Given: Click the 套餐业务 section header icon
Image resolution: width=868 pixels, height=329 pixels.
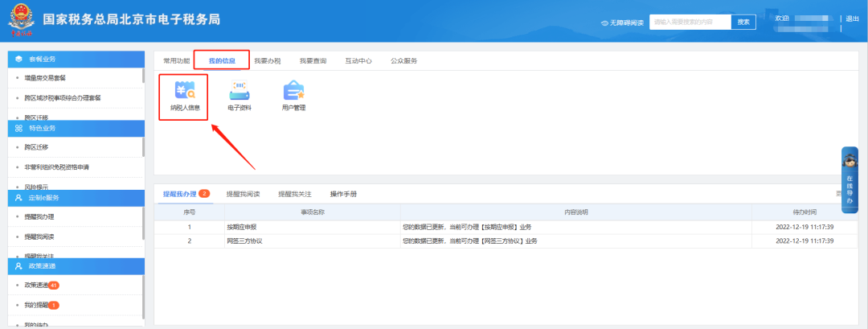Looking at the screenshot, I should (19, 60).
